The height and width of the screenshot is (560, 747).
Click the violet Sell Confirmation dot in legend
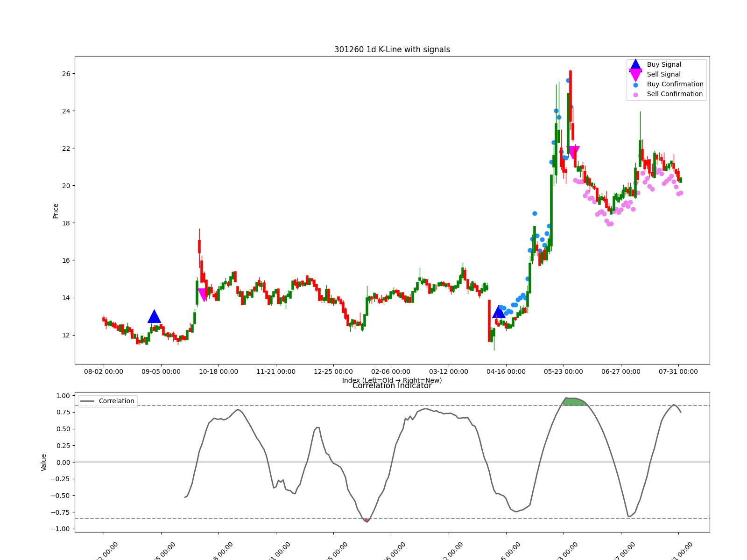[635, 95]
